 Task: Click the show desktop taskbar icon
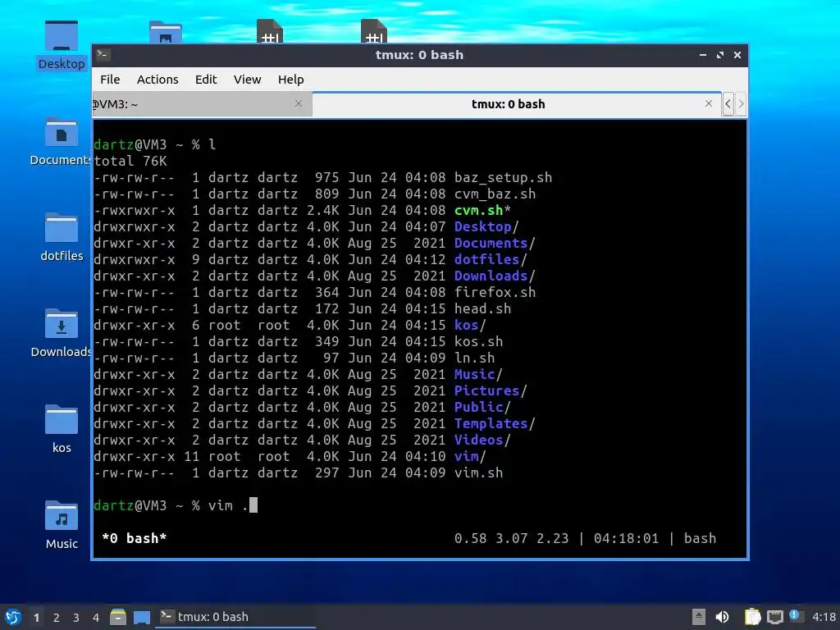coord(141,617)
